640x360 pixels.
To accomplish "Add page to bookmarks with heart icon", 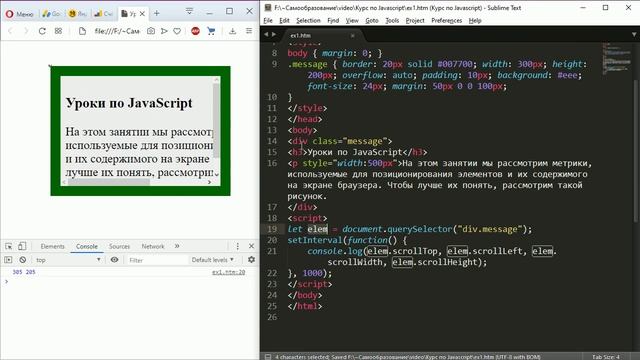I will 177,31.
